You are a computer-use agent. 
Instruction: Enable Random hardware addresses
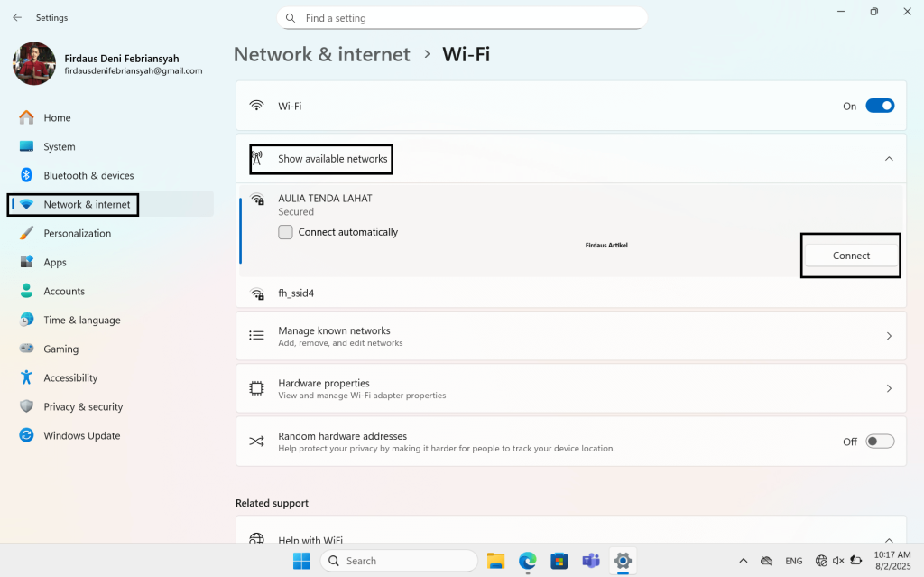878,441
